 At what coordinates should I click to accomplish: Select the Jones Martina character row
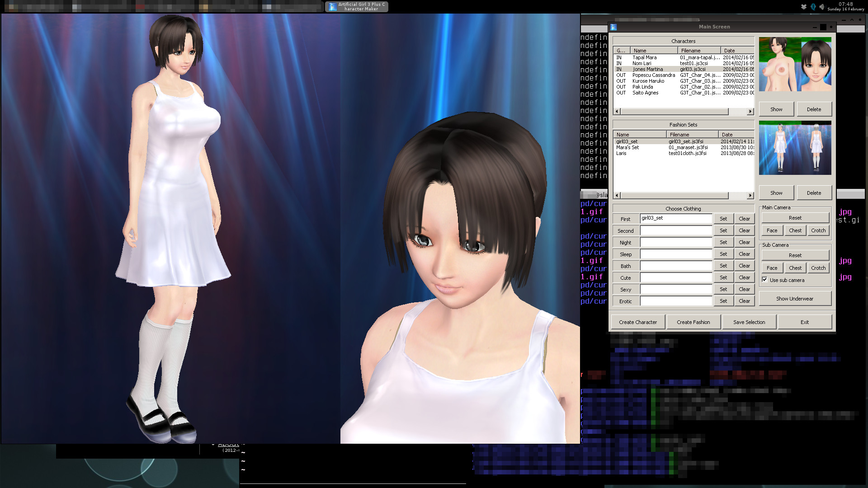coord(684,69)
